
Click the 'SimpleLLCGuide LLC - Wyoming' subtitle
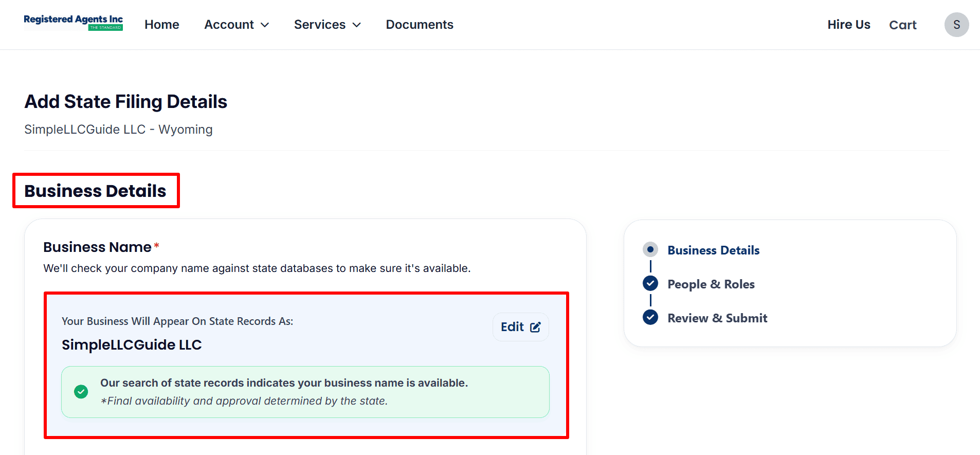[x=118, y=130]
